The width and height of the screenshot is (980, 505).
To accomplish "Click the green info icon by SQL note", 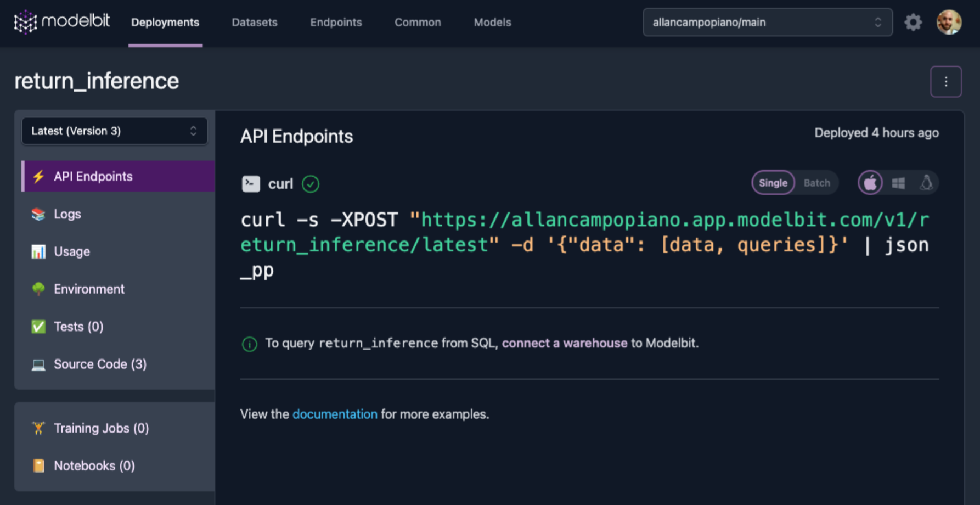I will pos(250,344).
